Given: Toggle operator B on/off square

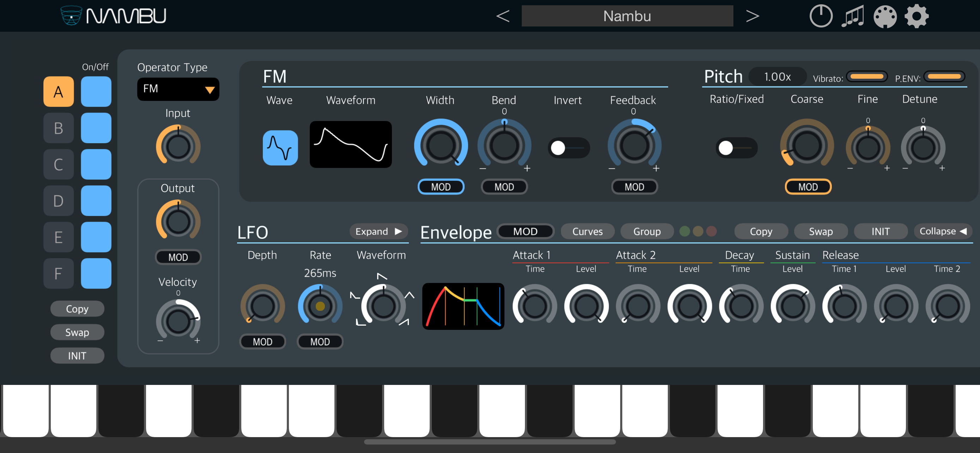Looking at the screenshot, I should [x=96, y=128].
